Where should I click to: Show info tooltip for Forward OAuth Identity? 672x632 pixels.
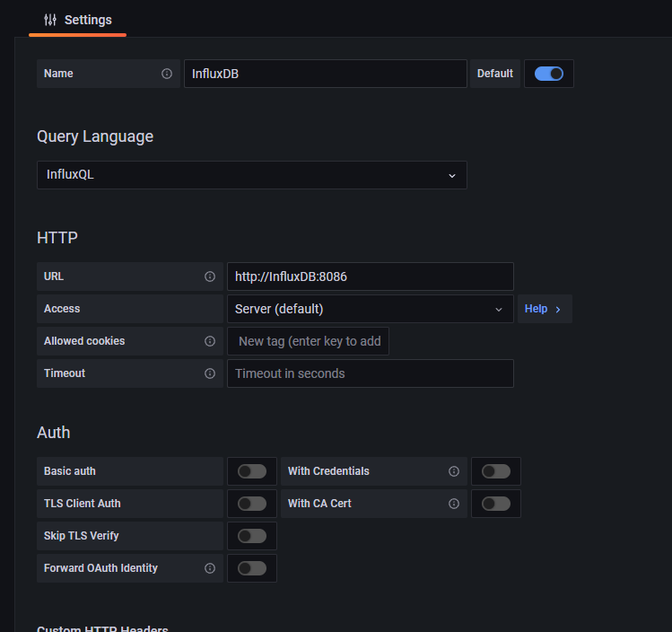pyautogui.click(x=210, y=568)
